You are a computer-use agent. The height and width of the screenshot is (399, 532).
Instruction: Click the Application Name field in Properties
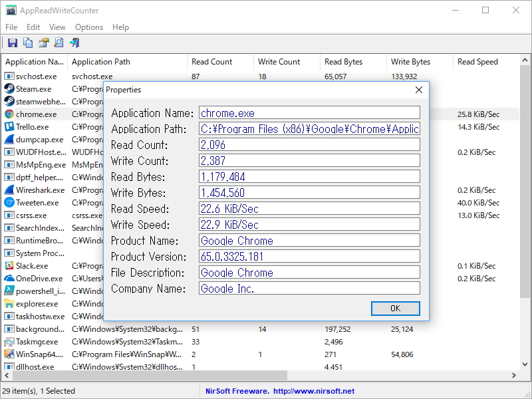pyautogui.click(x=309, y=112)
